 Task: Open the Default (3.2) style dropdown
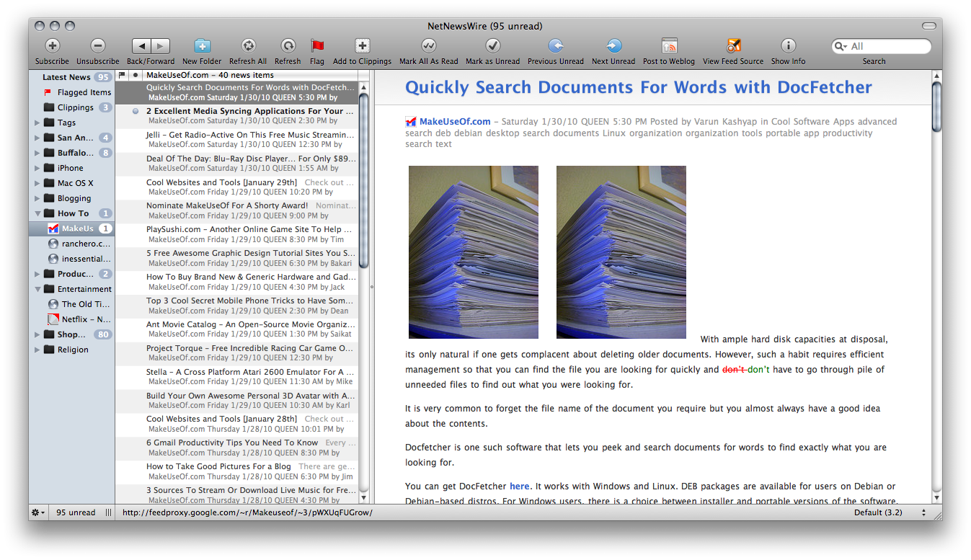tap(890, 512)
